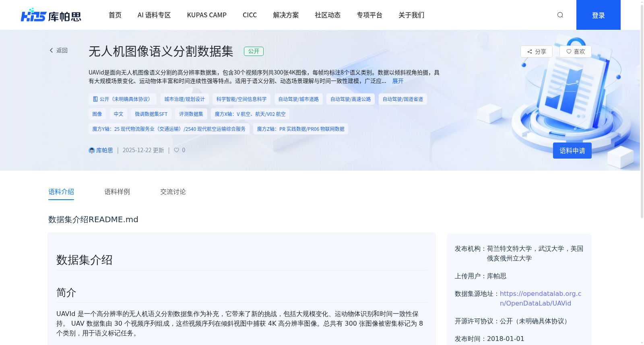This screenshot has width=644, height=345.
Task: Click tag 魔方X轴 航空航天
Action: 250,114
